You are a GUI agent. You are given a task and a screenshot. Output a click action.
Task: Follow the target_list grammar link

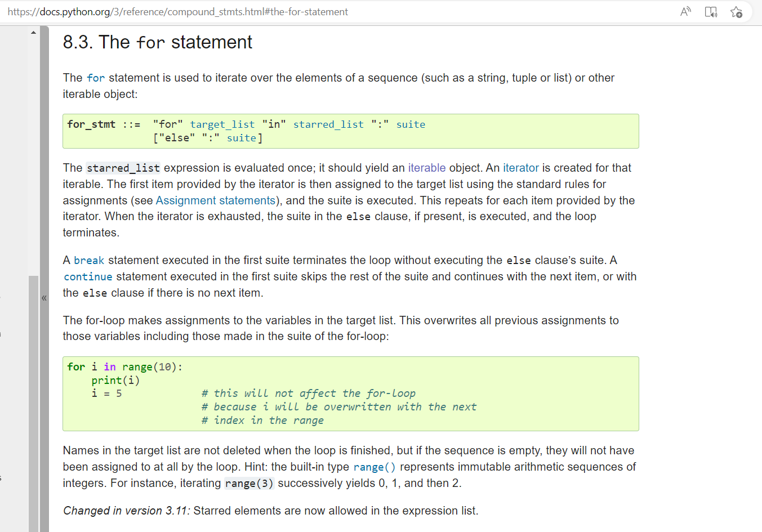pyautogui.click(x=222, y=124)
